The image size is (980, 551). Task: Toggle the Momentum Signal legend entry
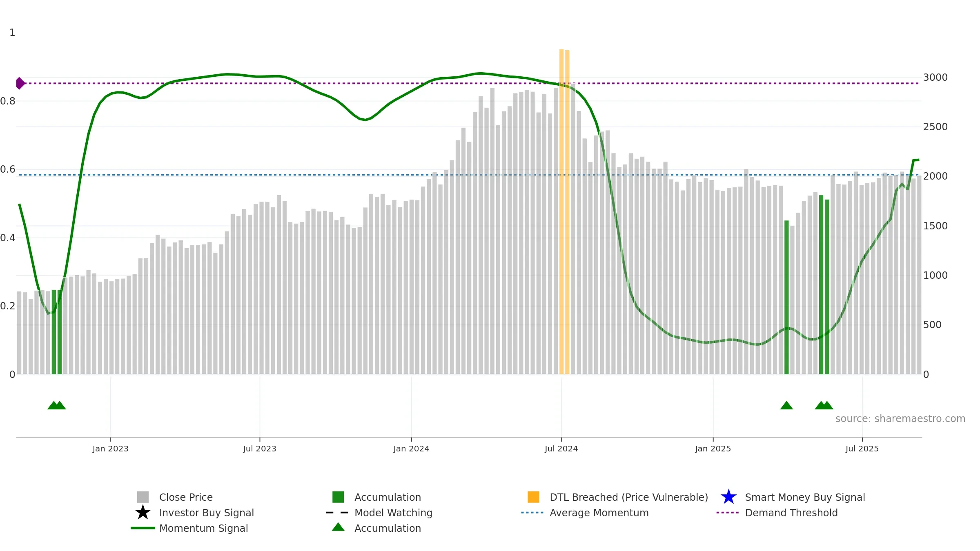pyautogui.click(x=203, y=528)
